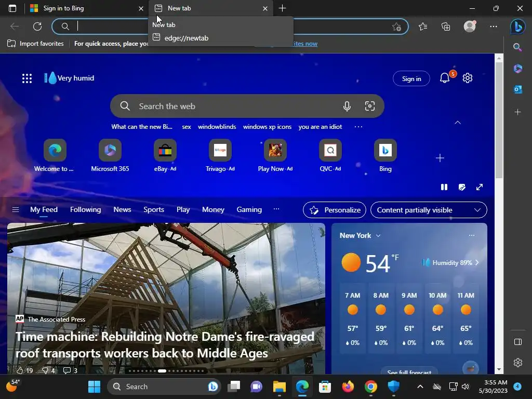Viewport: 532px width, 399px height.
Task: Add a new app to the sidebar
Action: pyautogui.click(x=517, y=112)
